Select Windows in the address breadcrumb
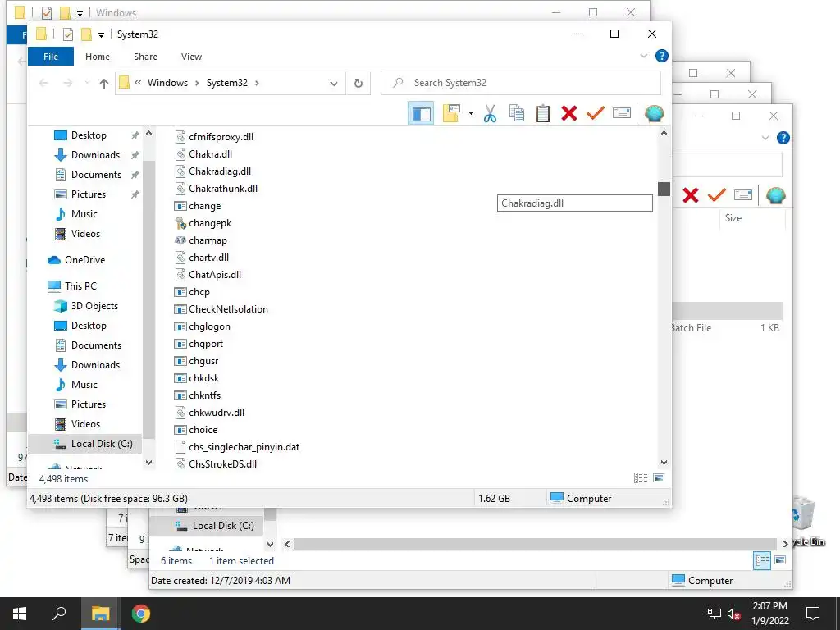Screen dimensions: 840x630 pyautogui.click(x=167, y=83)
